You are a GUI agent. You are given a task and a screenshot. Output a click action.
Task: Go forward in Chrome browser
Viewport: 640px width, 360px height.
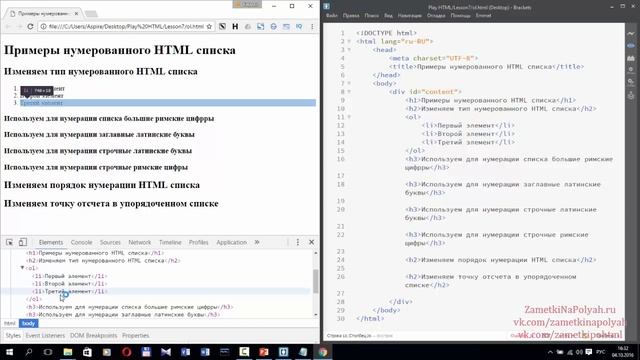19,26
